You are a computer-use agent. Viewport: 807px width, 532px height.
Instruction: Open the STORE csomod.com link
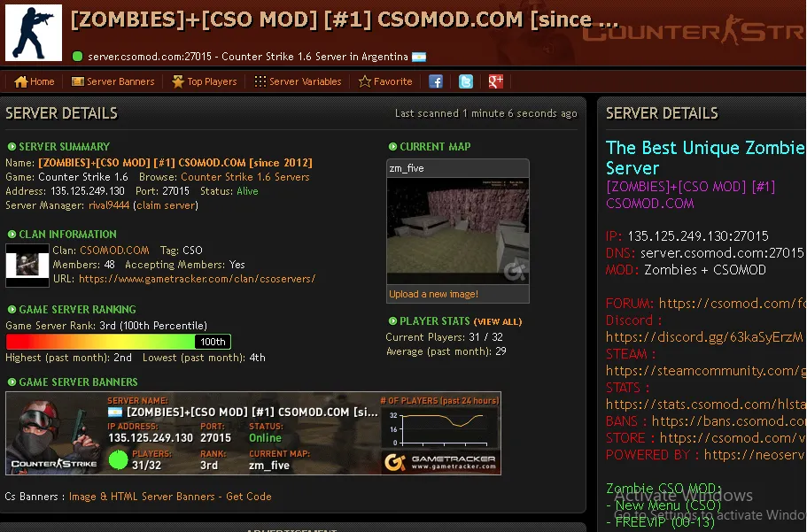coord(733,438)
